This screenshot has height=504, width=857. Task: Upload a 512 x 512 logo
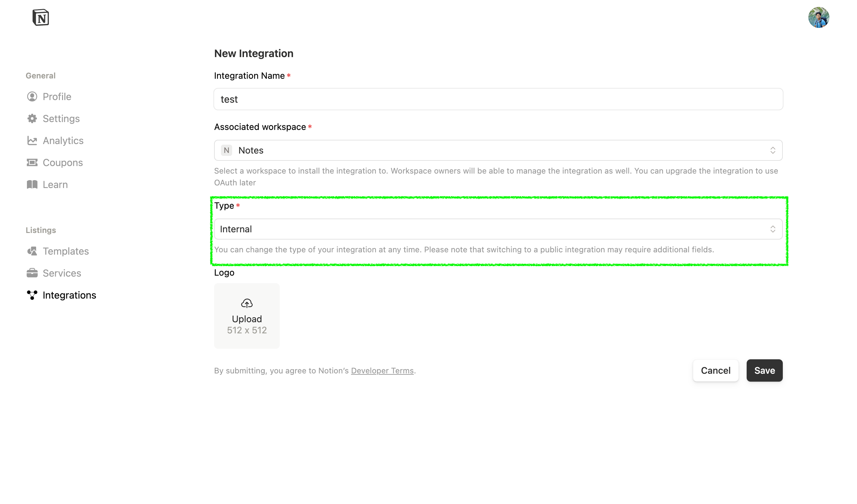coord(247,315)
